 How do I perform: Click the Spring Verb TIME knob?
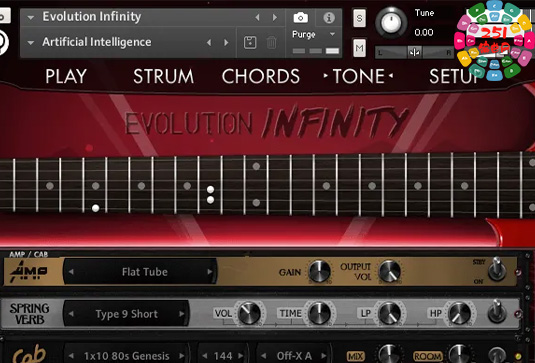click(319, 313)
